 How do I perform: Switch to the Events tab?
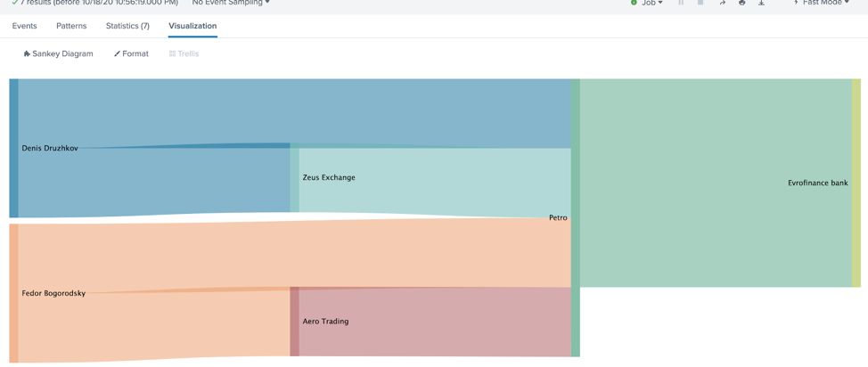point(24,26)
